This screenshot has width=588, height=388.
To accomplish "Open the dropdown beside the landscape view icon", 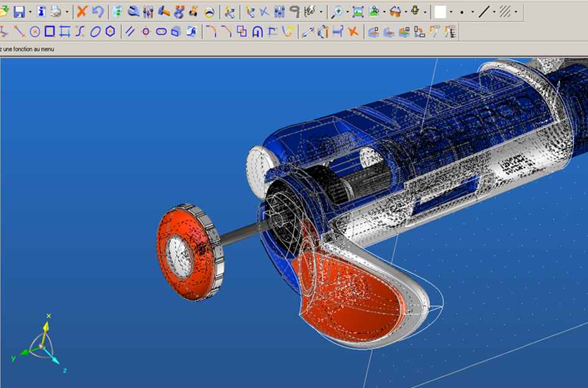I will [x=385, y=12].
